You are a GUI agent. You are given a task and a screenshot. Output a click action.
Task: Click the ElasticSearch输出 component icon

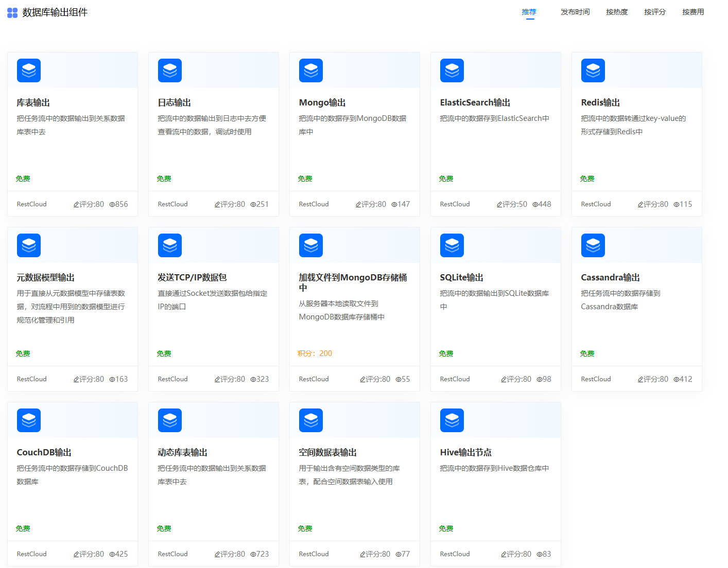pyautogui.click(x=452, y=70)
